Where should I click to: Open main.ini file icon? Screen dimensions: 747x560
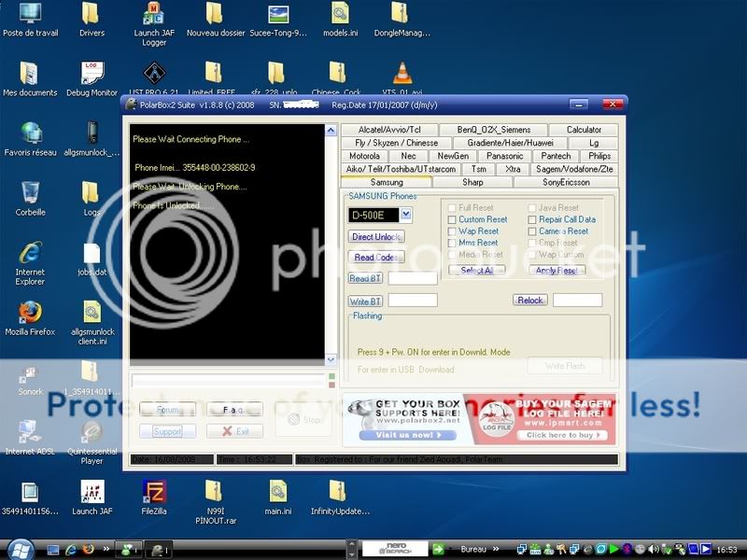point(277,497)
